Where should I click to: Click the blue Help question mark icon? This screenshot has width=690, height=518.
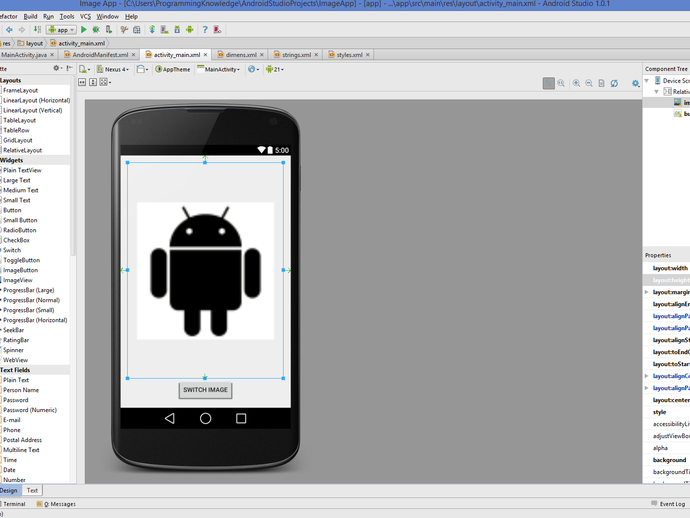point(205,29)
